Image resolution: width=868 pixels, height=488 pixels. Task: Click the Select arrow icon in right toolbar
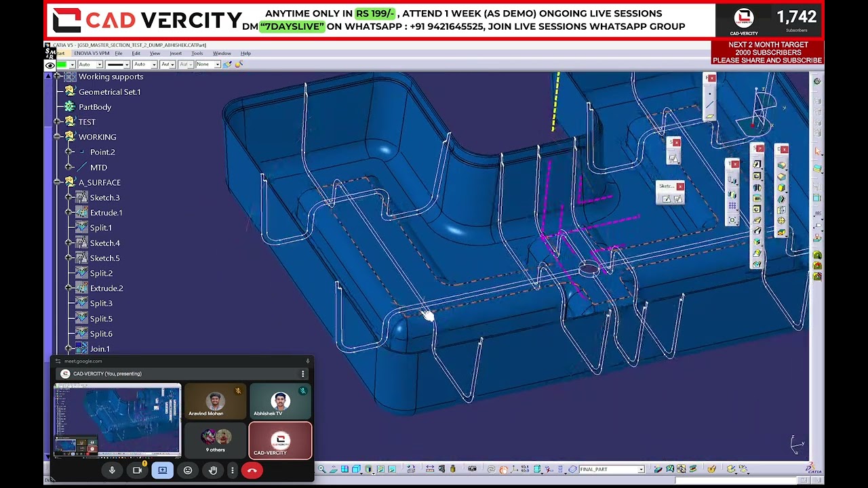click(818, 151)
